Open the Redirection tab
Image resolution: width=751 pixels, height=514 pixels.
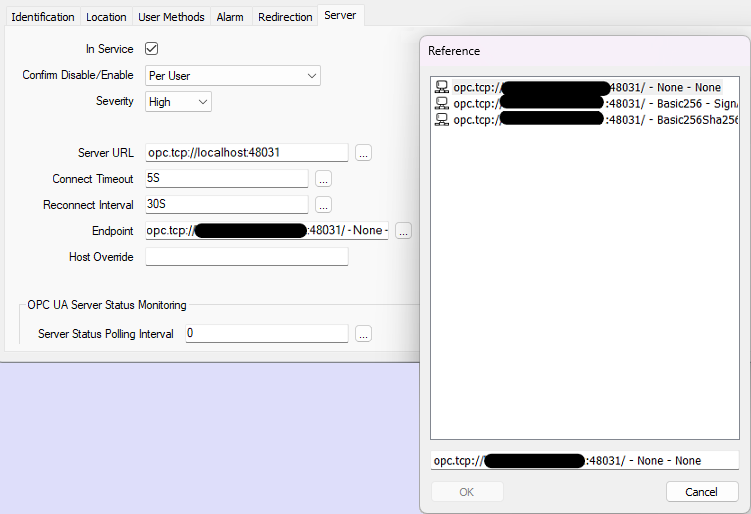285,17
